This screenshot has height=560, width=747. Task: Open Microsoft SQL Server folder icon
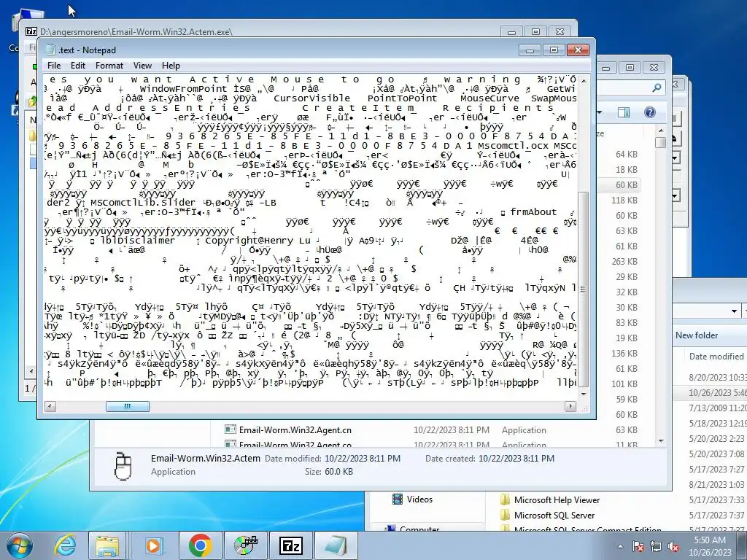[x=506, y=516]
